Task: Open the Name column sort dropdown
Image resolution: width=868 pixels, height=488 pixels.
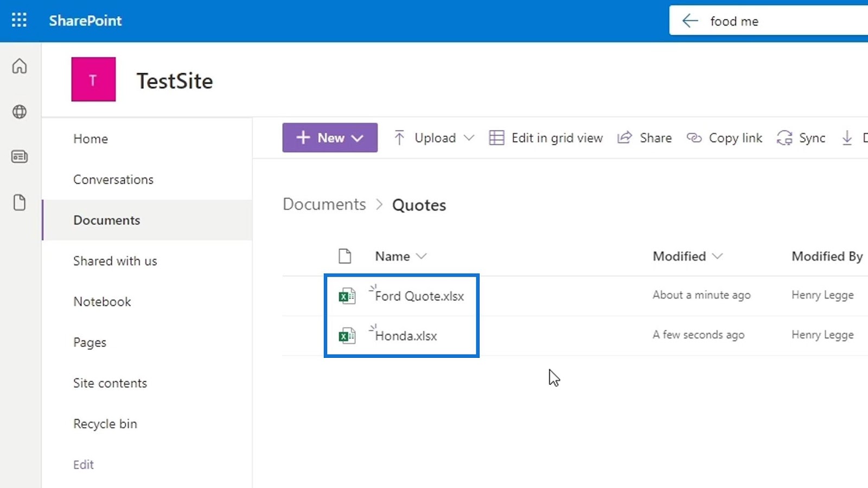Action: 422,256
